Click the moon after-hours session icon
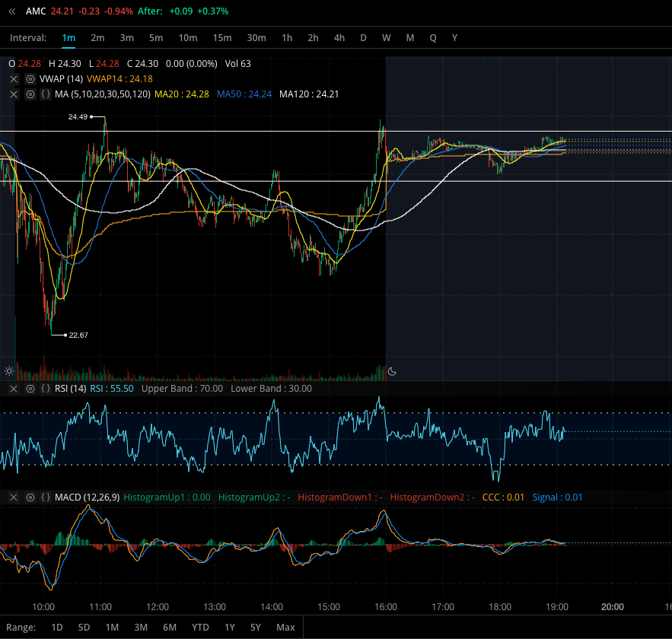The height and width of the screenshot is (639, 672). point(392,371)
